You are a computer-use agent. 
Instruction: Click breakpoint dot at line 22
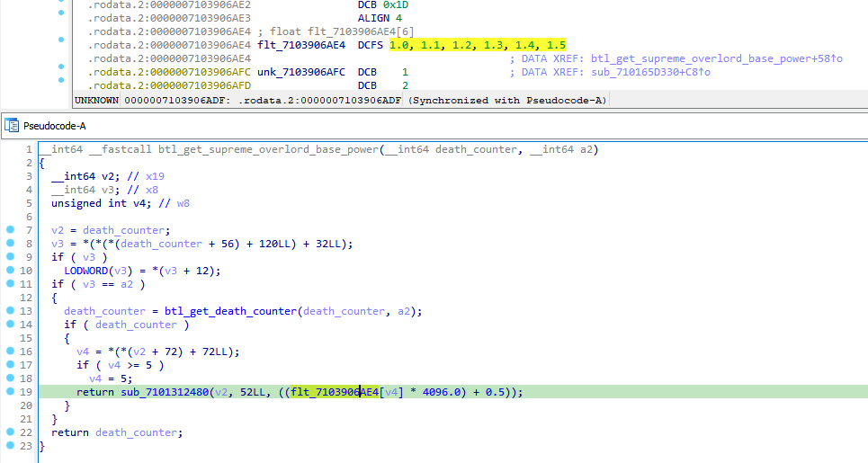click(x=10, y=432)
